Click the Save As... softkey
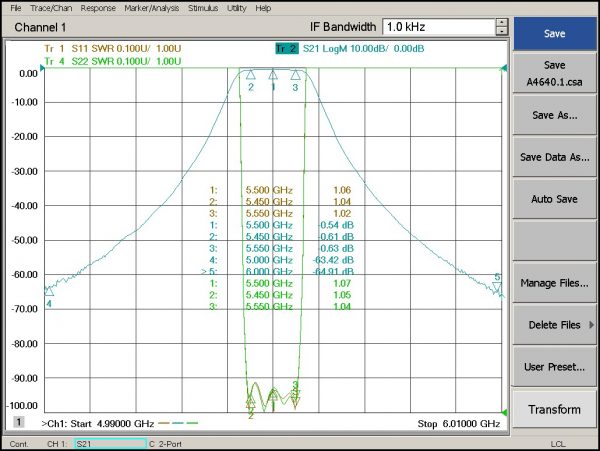Screen dimensions: 600x451 click(554, 115)
